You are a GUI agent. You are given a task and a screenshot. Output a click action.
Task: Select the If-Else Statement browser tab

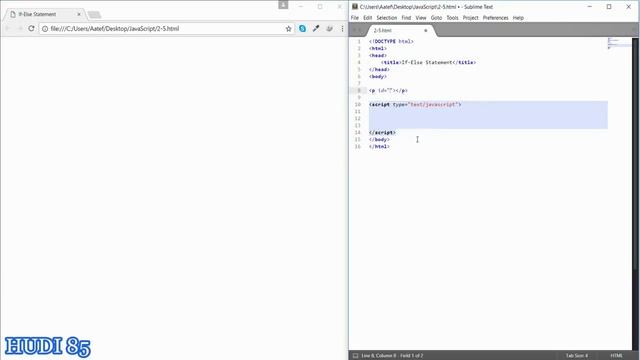(45, 14)
